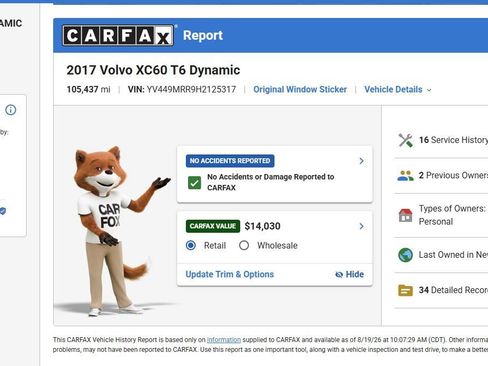Click the '105,437 mi' mileage text
Viewport: 488px width, 366px height.
[x=88, y=89]
